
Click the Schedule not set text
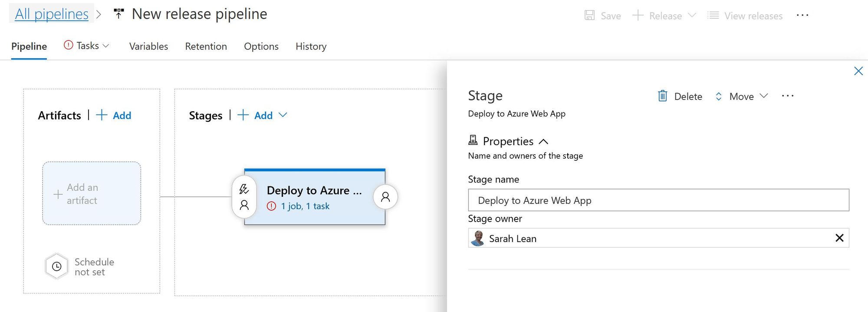(x=94, y=267)
